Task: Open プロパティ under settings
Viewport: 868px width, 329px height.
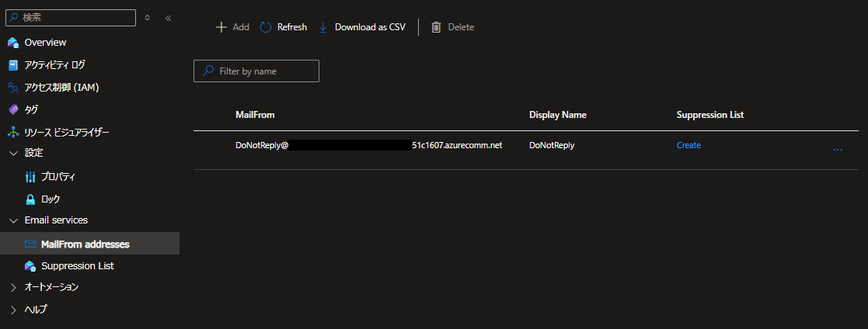Action: click(58, 176)
